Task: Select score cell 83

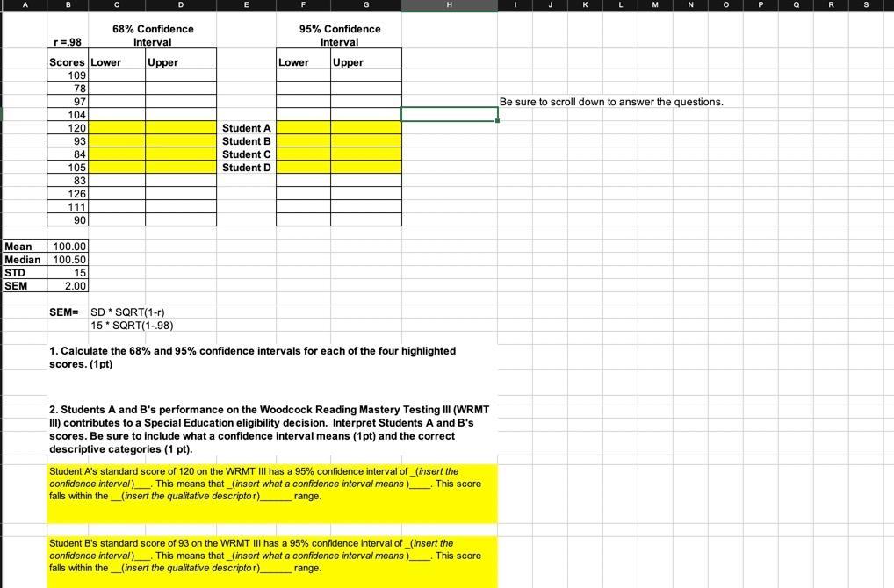Action: [x=68, y=180]
